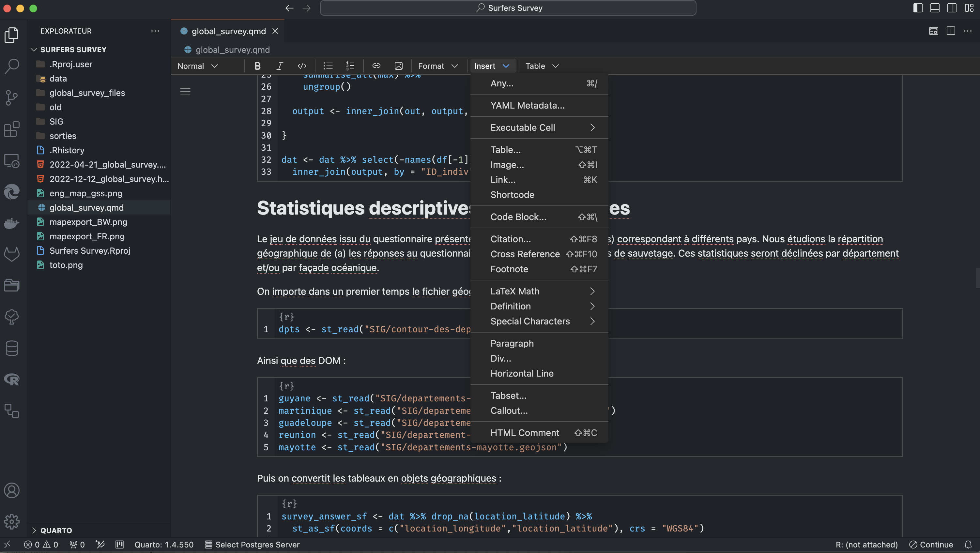The image size is (980, 553).
Task: Open the Extensions view
Action: pyautogui.click(x=12, y=129)
